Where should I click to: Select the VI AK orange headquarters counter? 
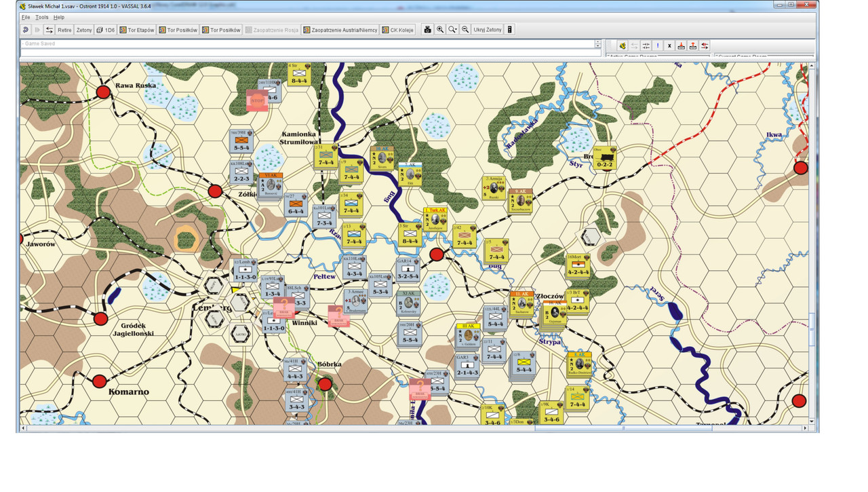click(270, 185)
